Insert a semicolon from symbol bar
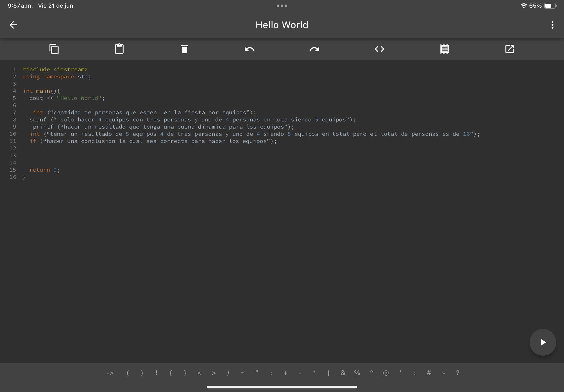564x392 pixels. click(x=271, y=373)
